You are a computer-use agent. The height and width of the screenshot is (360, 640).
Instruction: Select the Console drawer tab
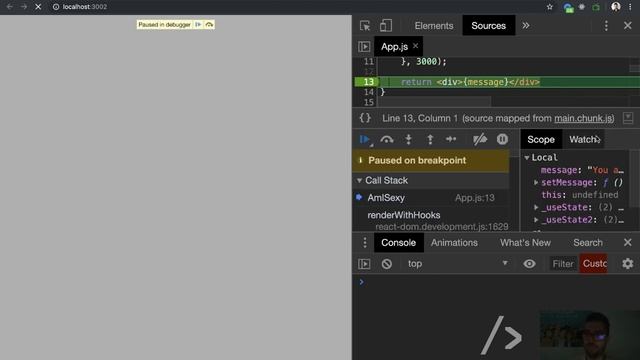398,242
